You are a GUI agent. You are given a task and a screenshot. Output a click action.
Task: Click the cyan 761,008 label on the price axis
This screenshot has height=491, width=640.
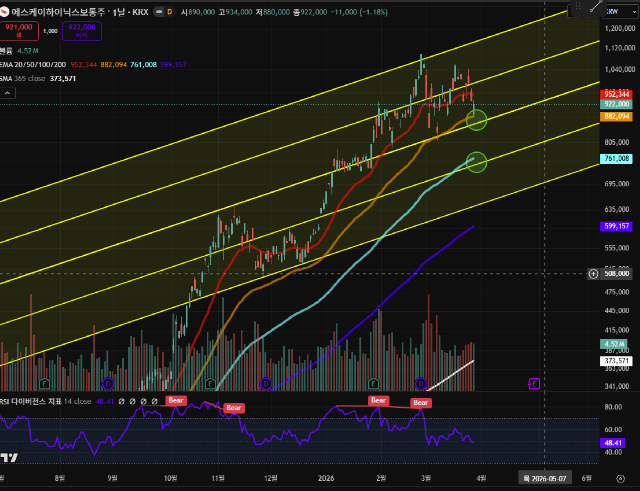(x=616, y=158)
